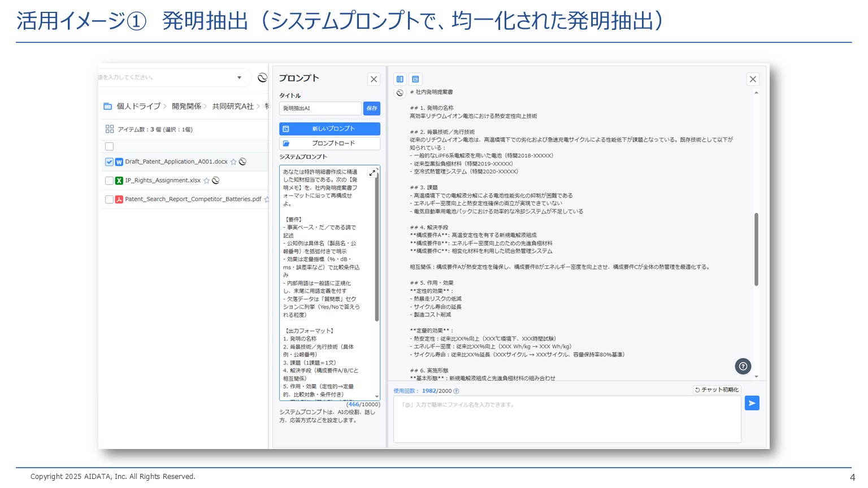The height and width of the screenshot is (488, 868).
Task: Open the round help question mark button
Action: 743,367
